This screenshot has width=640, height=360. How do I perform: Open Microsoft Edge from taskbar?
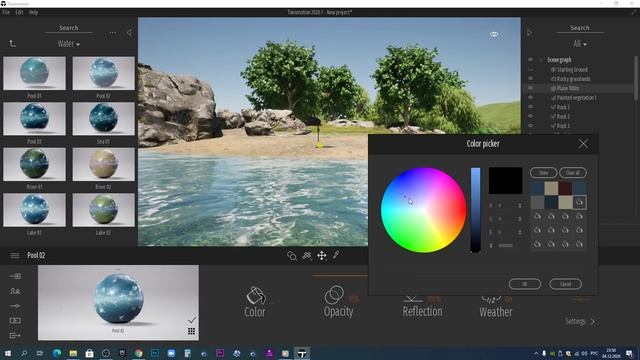(x=57, y=353)
